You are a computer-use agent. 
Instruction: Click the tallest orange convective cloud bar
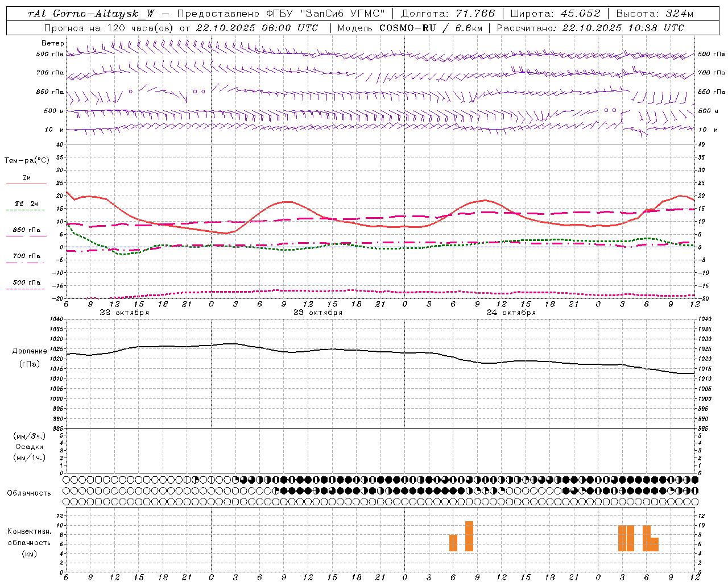(469, 536)
